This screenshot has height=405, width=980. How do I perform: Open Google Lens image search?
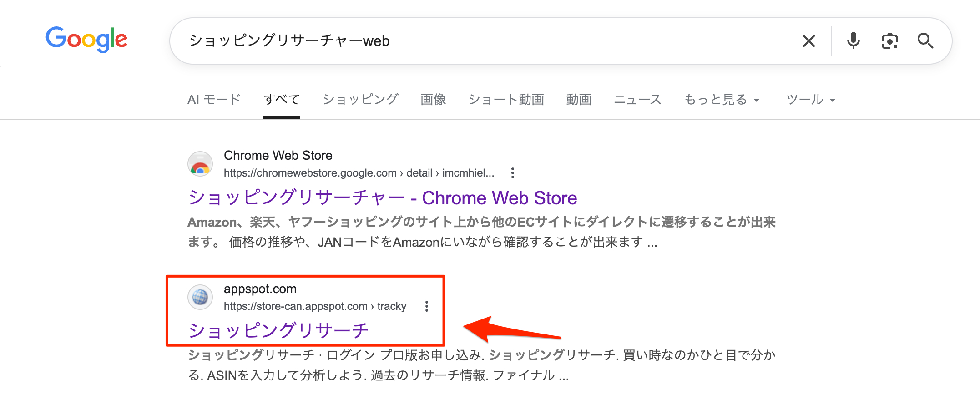click(x=889, y=41)
